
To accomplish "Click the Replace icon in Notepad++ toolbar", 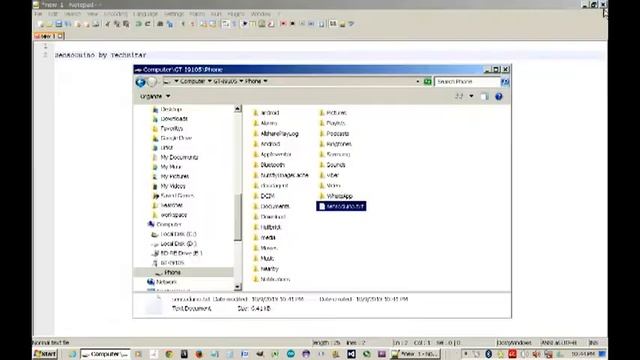I will [x=169, y=24].
